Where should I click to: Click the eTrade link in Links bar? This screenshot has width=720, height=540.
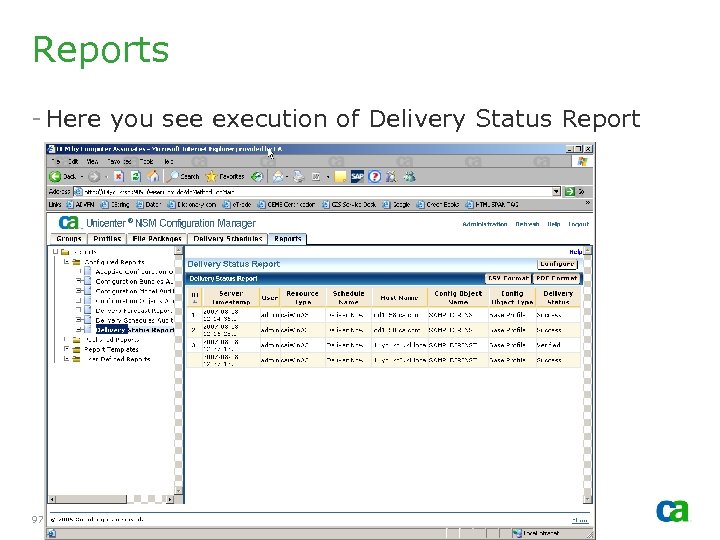click(237, 205)
